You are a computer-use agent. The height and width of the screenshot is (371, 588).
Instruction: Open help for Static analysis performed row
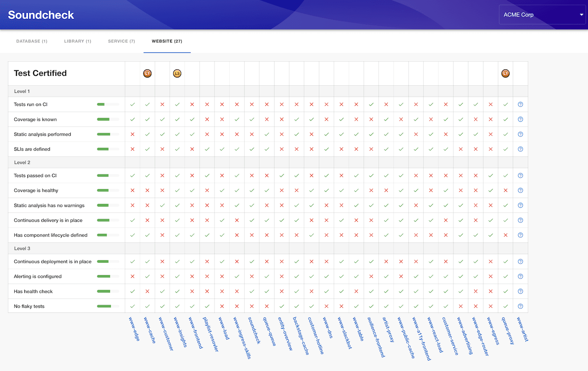[x=520, y=134]
